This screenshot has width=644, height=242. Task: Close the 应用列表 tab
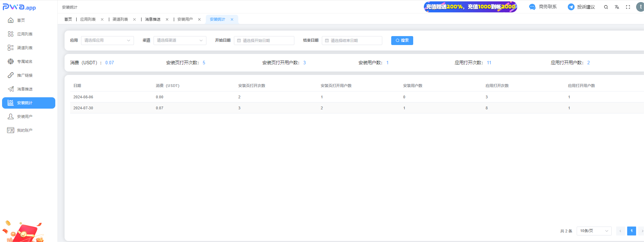click(x=102, y=20)
